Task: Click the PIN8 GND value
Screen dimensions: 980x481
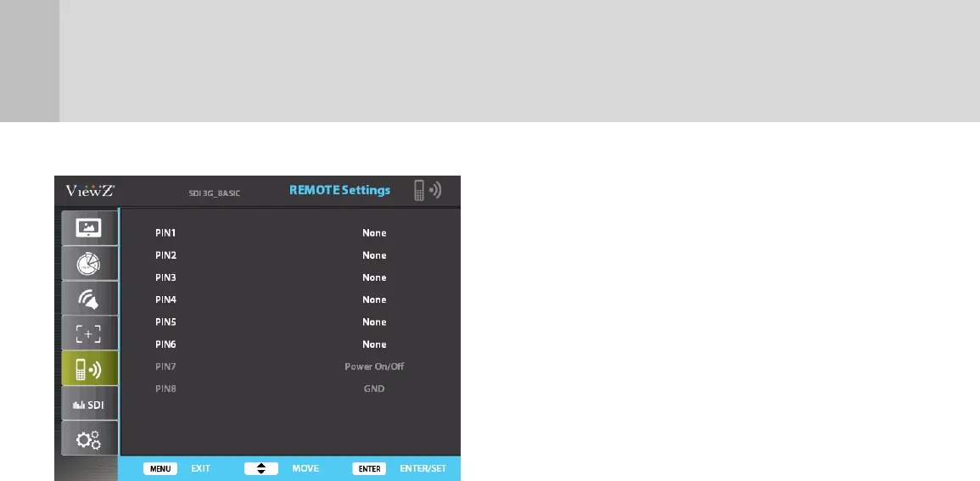Action: click(374, 389)
